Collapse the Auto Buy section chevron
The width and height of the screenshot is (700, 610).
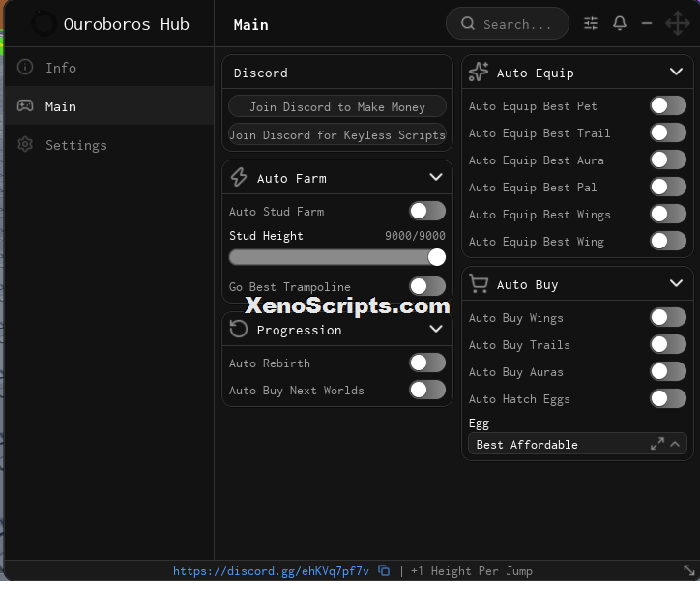click(676, 283)
